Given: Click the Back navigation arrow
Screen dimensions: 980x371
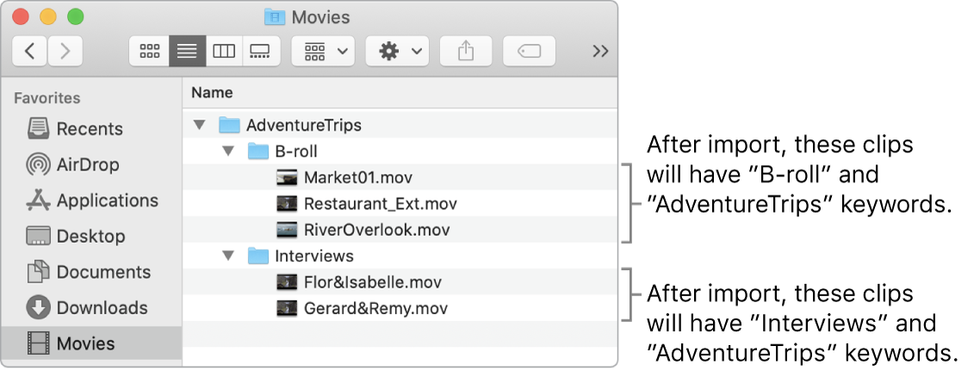Looking at the screenshot, I should (30, 52).
